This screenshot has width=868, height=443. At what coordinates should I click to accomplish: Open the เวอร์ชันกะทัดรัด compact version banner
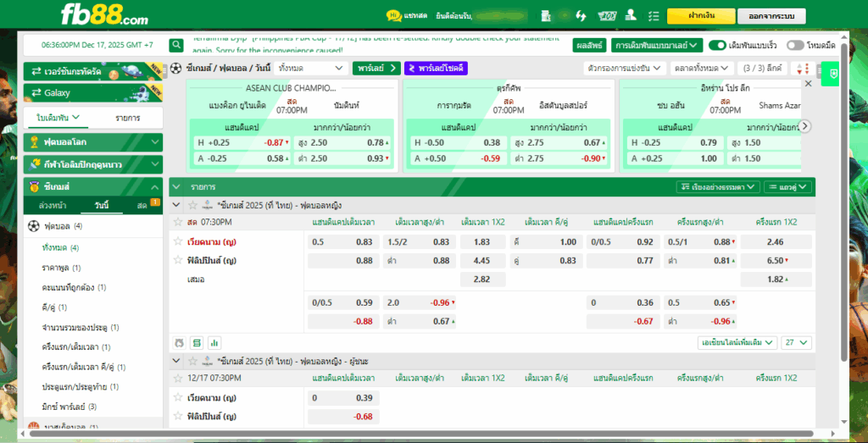click(x=93, y=71)
